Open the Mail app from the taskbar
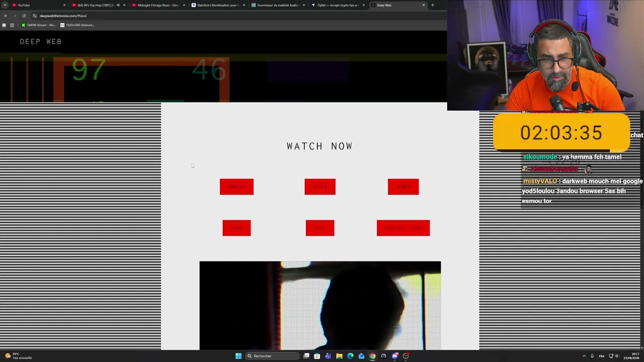 [x=361, y=356]
